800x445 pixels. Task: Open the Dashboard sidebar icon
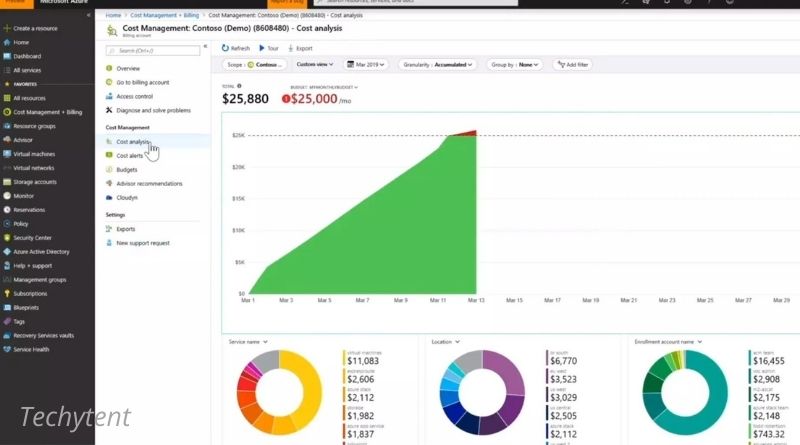click(x=7, y=56)
